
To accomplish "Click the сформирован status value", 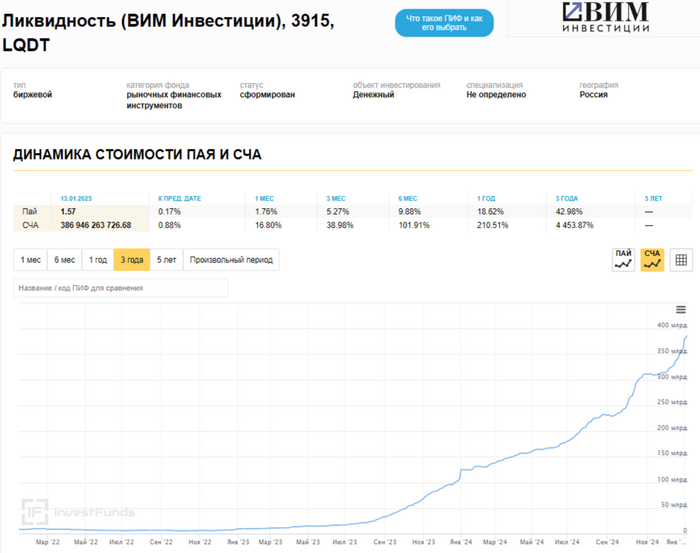I will click(267, 95).
